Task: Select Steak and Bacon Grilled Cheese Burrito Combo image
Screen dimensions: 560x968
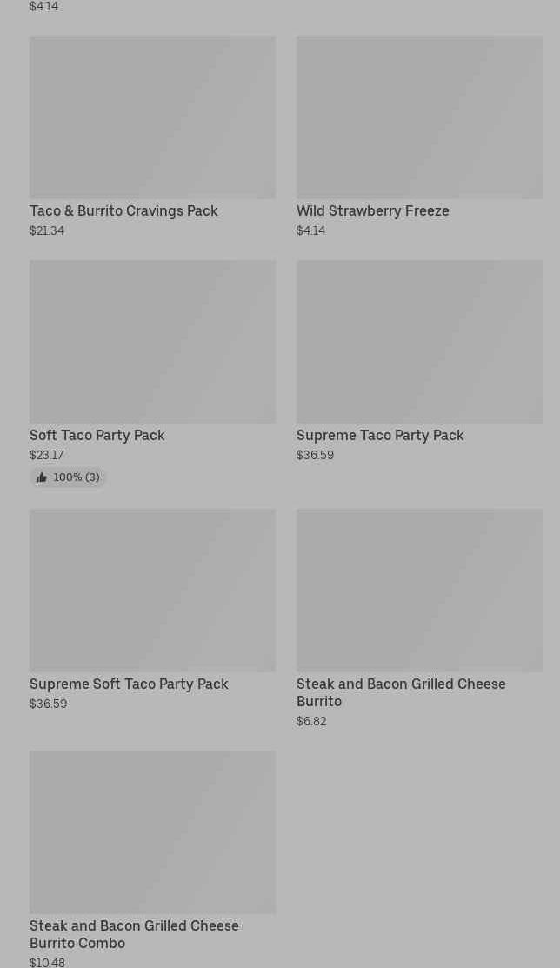Action: point(152,832)
